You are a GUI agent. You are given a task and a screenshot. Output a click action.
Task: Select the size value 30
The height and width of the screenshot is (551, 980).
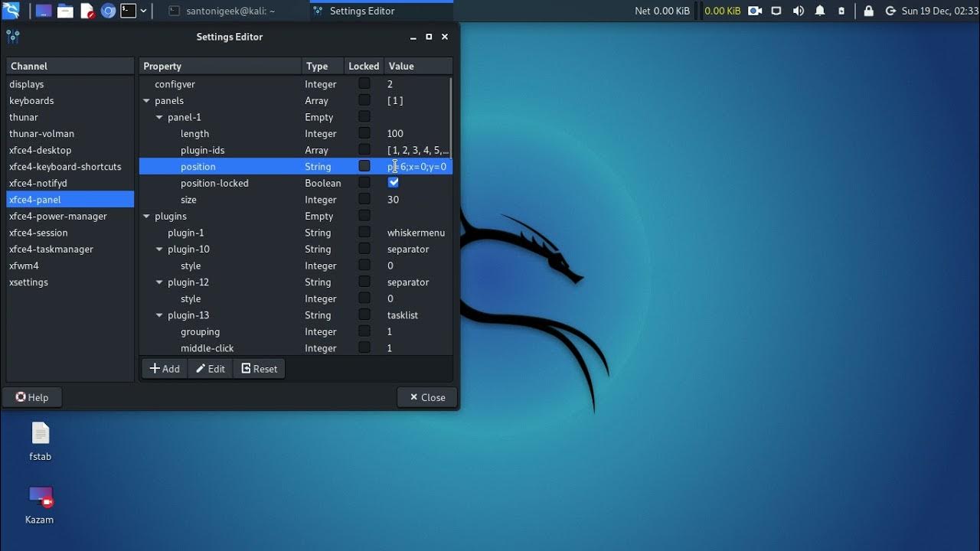tap(393, 200)
